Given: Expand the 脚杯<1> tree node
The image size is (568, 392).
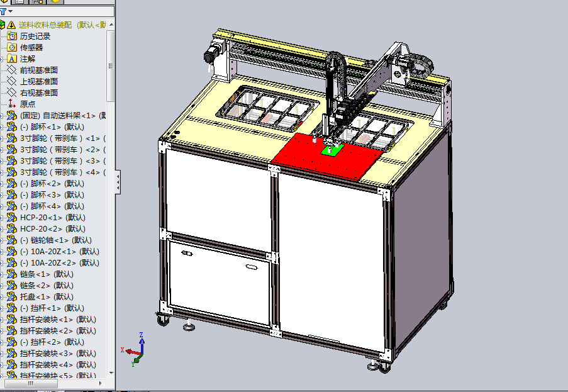Looking at the screenshot, I should [1, 127].
